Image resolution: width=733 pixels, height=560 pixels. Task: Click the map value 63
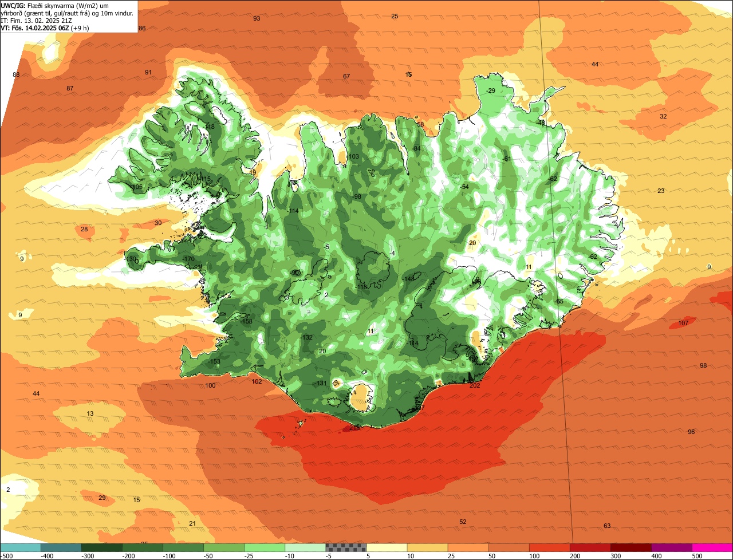pyautogui.click(x=607, y=526)
